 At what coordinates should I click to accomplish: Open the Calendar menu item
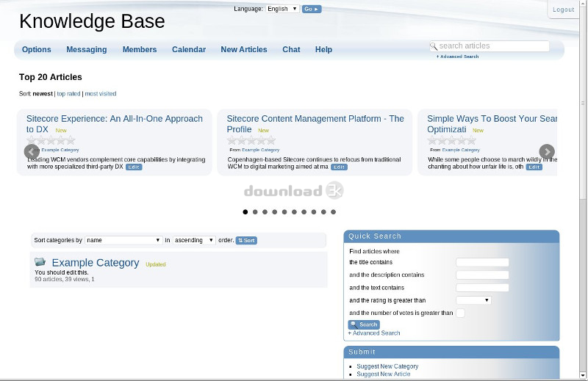[189, 49]
